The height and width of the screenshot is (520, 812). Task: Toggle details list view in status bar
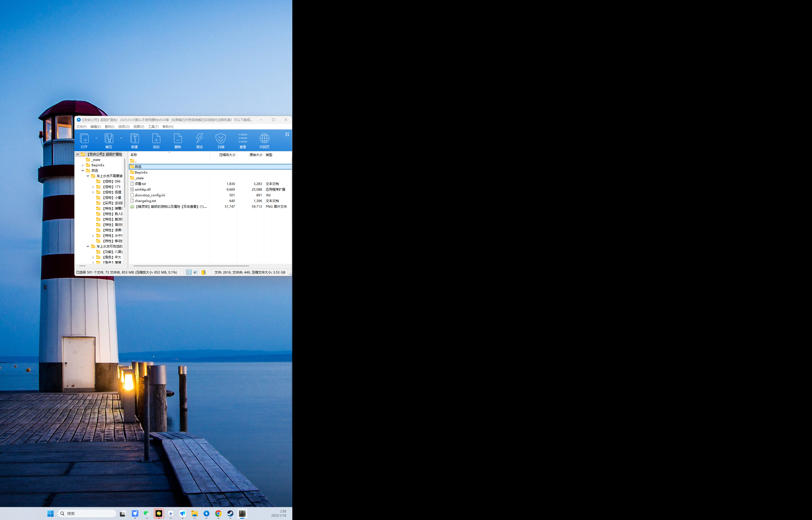189,272
